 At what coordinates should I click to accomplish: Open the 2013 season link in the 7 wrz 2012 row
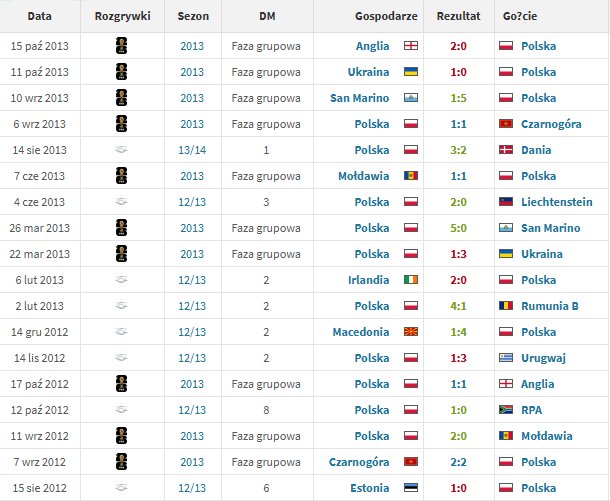click(x=192, y=462)
